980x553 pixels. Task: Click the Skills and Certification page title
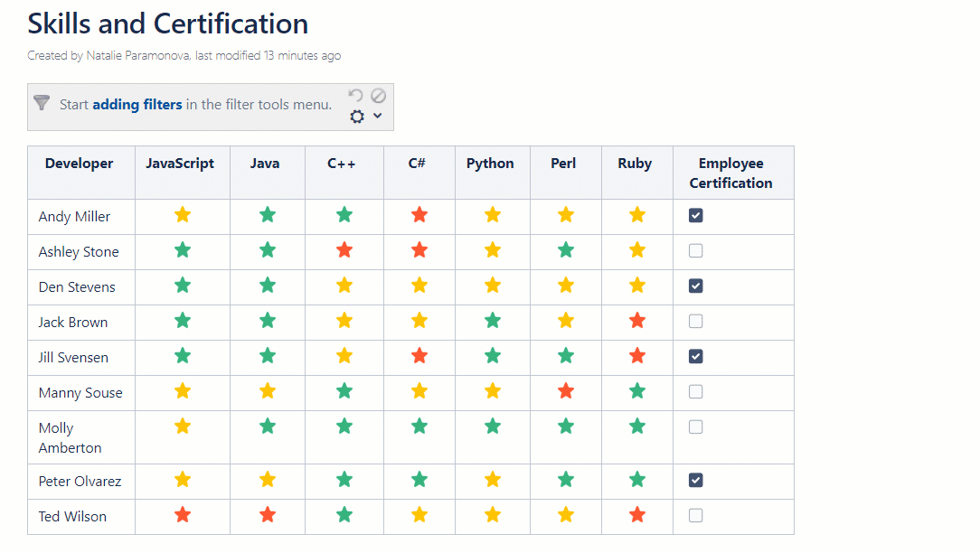coord(167,23)
